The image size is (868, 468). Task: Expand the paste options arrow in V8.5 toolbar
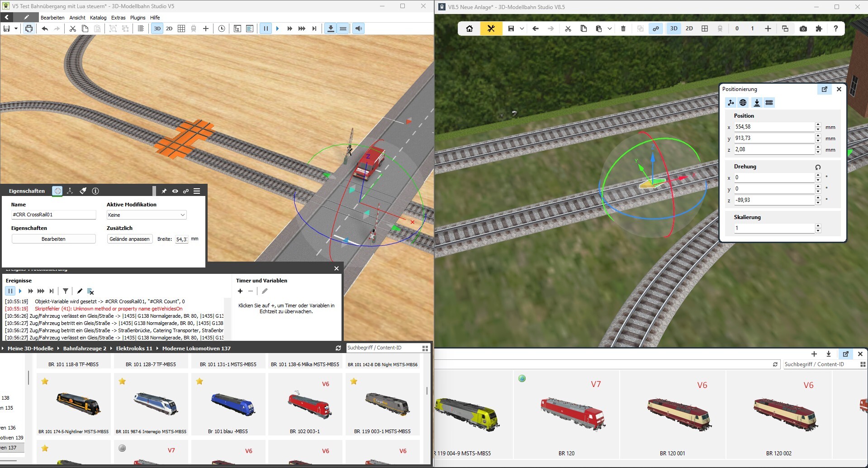610,29
